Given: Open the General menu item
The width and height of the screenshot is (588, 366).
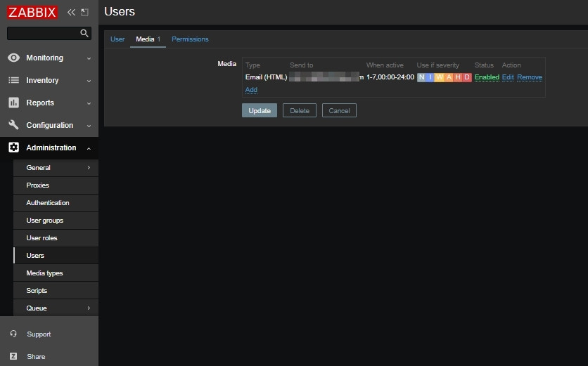Looking at the screenshot, I should (x=56, y=167).
